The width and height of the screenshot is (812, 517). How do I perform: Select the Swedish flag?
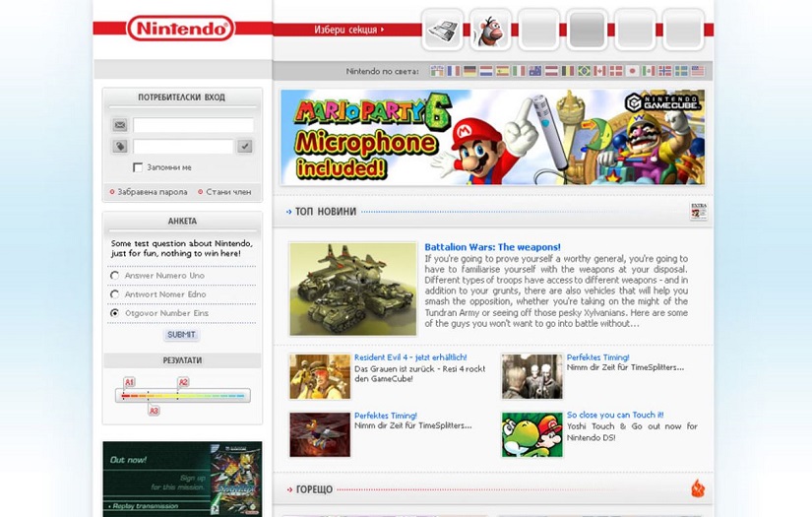(681, 71)
